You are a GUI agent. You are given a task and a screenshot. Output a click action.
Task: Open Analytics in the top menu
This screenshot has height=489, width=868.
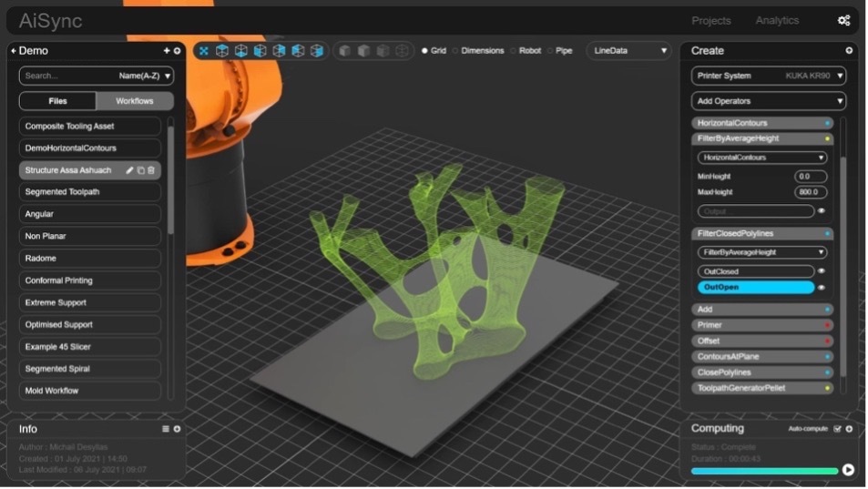pos(776,21)
